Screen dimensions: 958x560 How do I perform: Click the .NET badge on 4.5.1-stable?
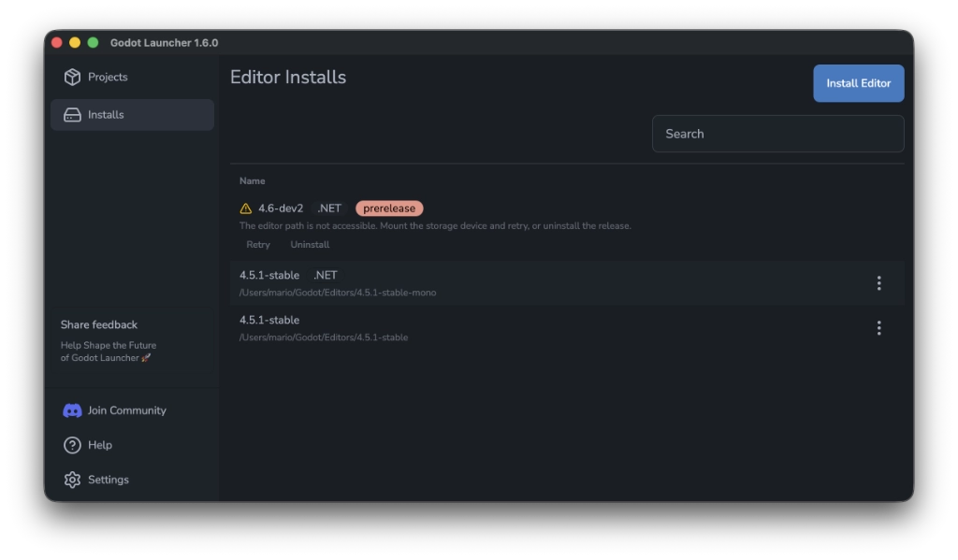(x=325, y=275)
